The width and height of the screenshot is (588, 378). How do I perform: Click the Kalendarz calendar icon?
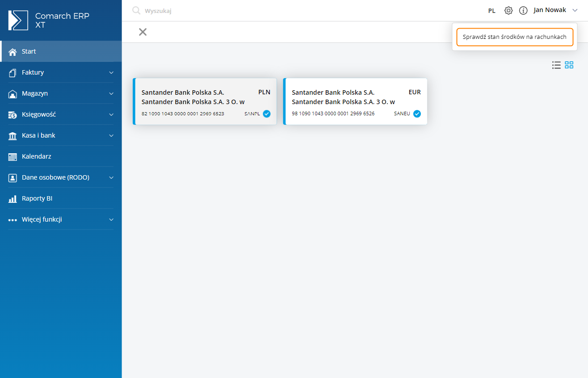13,157
